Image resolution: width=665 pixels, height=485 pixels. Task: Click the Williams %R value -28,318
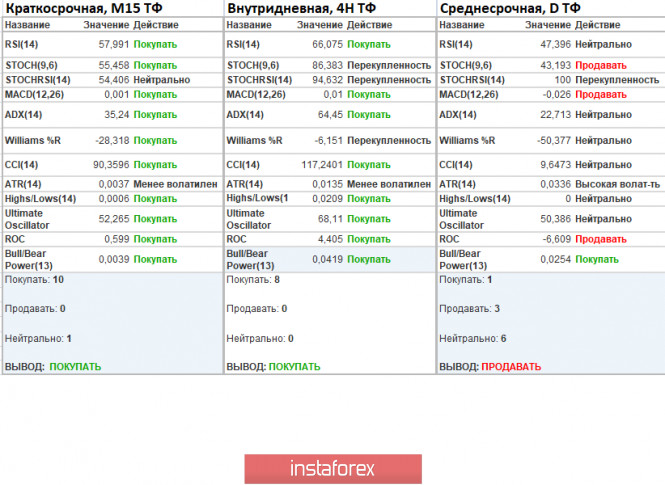[x=111, y=141]
